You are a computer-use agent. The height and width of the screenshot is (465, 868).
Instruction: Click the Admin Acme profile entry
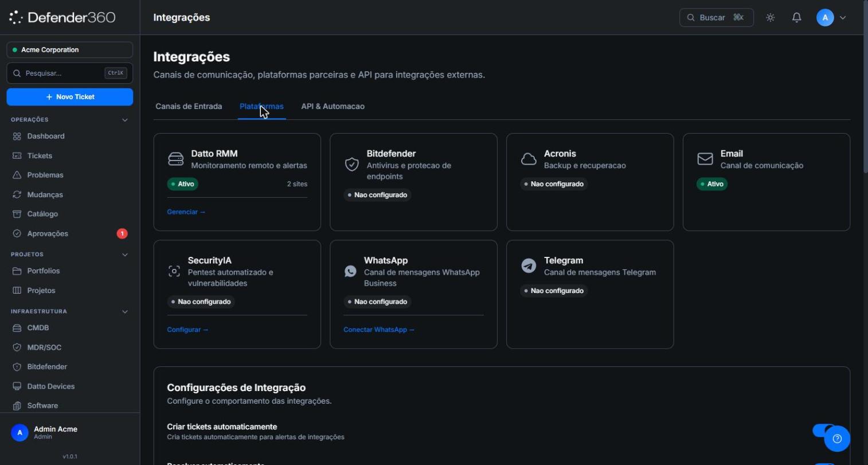tap(70, 433)
